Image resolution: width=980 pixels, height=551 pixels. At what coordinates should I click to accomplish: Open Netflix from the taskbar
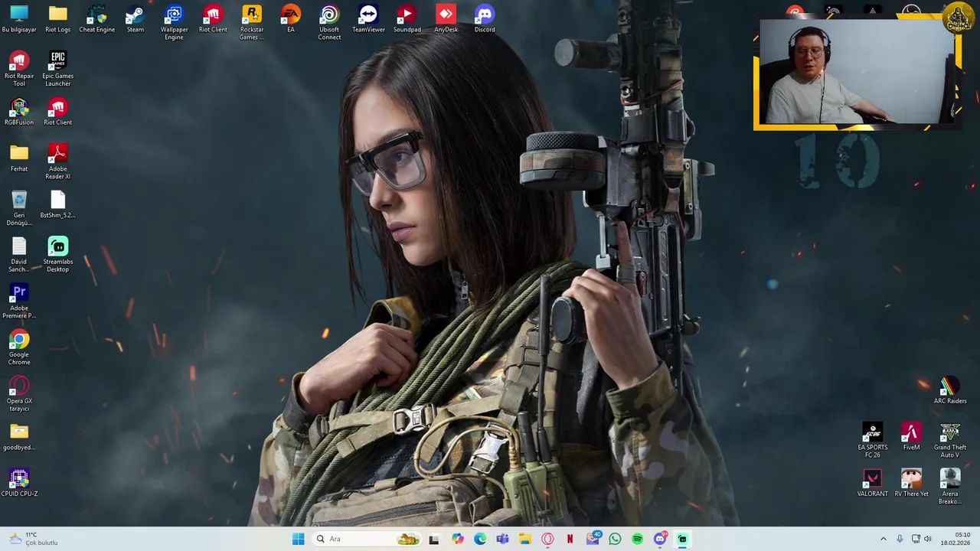(570, 539)
